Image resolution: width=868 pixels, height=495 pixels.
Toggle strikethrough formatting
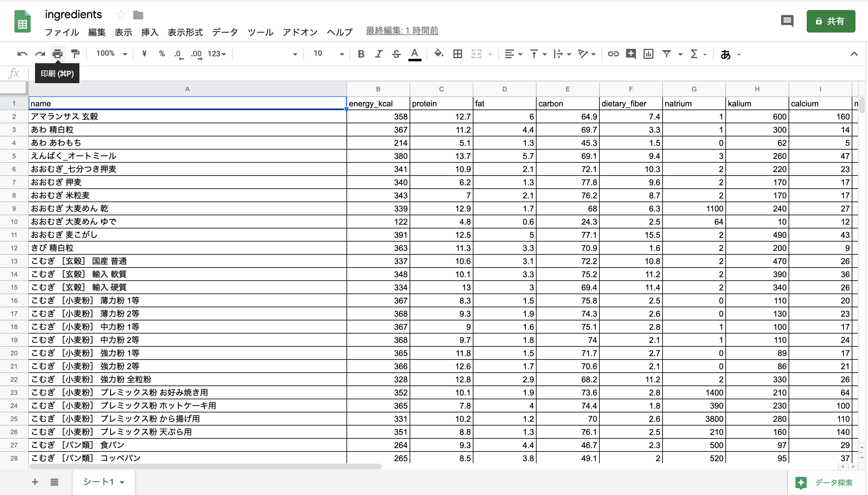(396, 54)
